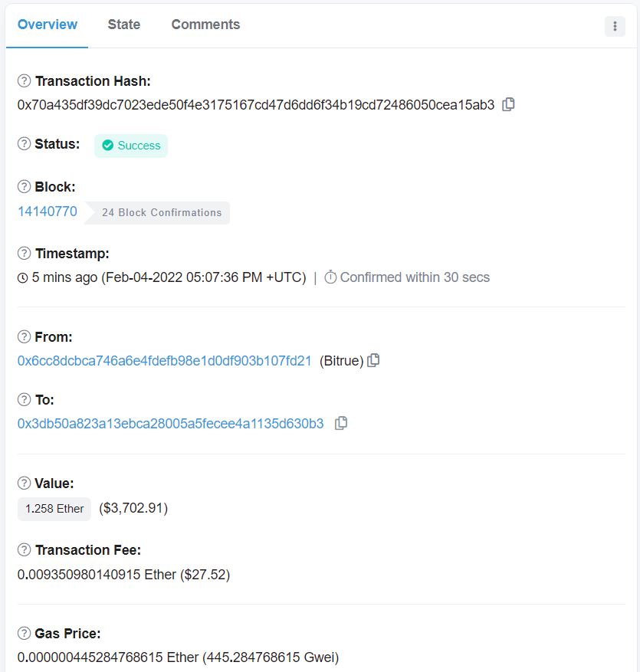The height and width of the screenshot is (672, 640).
Task: Click the 1.258 Ether value badge
Action: pyautogui.click(x=54, y=509)
